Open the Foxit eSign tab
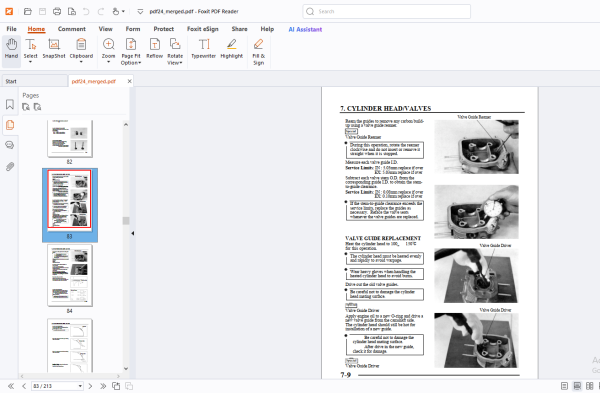This screenshot has height=393, width=600. click(202, 29)
